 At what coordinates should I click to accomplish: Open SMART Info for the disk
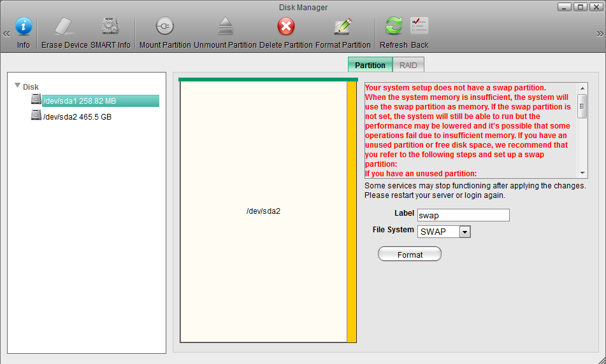110,27
